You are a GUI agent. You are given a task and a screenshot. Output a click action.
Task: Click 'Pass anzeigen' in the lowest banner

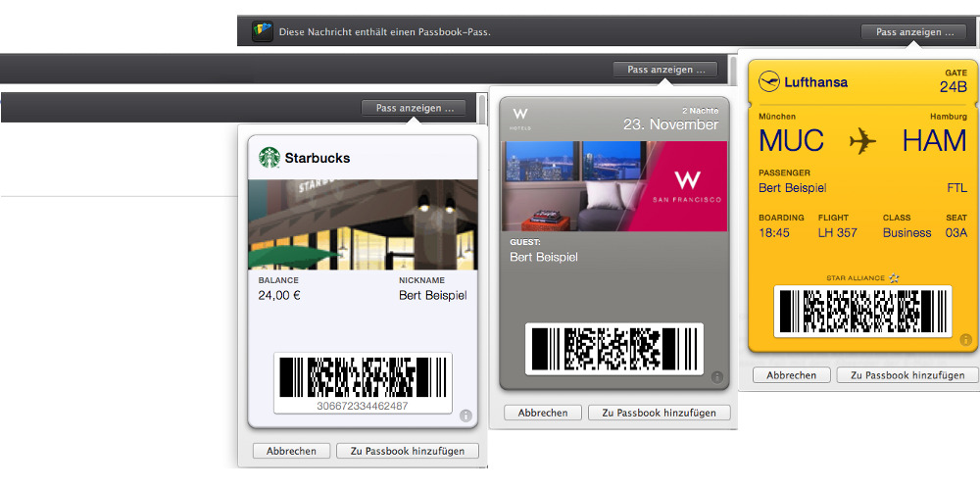click(x=414, y=108)
